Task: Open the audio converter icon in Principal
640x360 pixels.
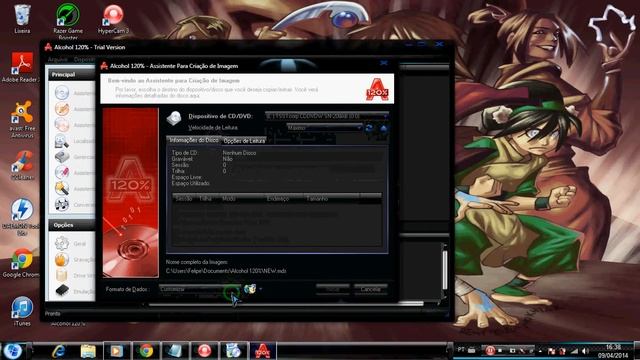Action: pyautogui.click(x=62, y=204)
